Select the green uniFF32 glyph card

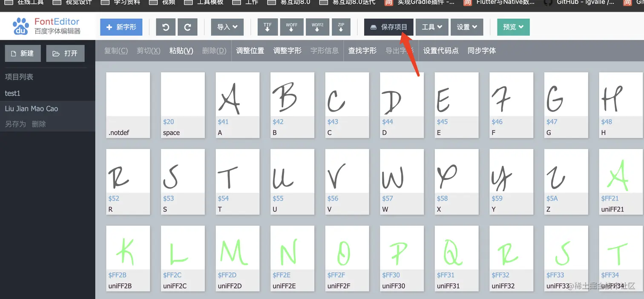click(512, 258)
